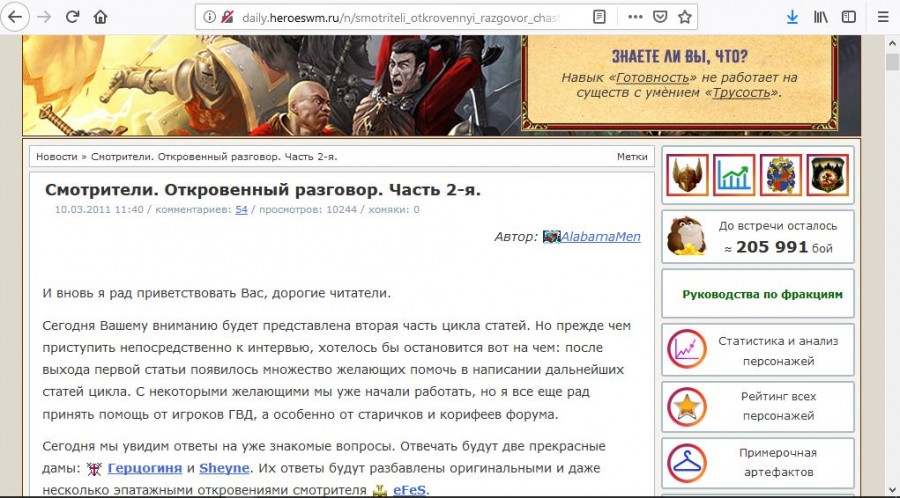Click the dark green shield emblem icon

click(828, 175)
